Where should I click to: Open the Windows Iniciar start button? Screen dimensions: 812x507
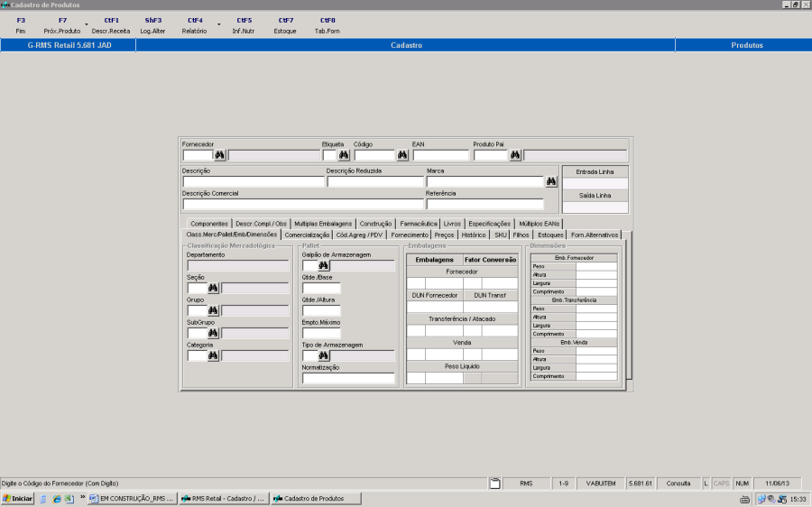(x=18, y=498)
